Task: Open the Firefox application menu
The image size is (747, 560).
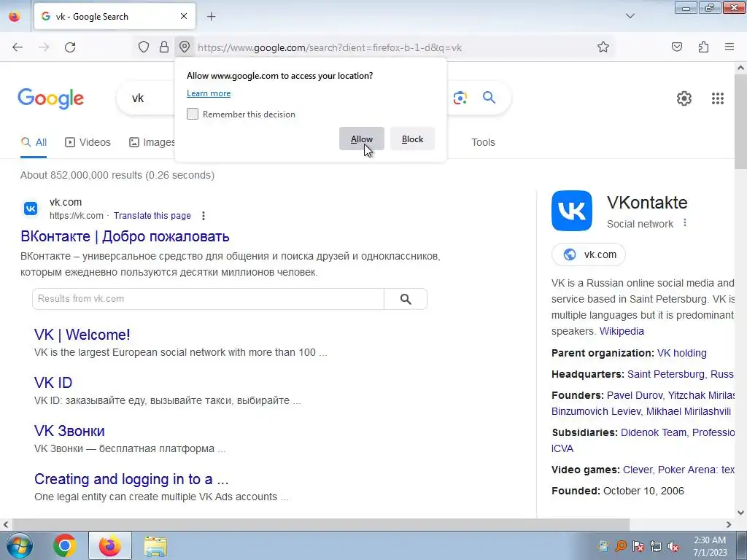Action: click(729, 47)
